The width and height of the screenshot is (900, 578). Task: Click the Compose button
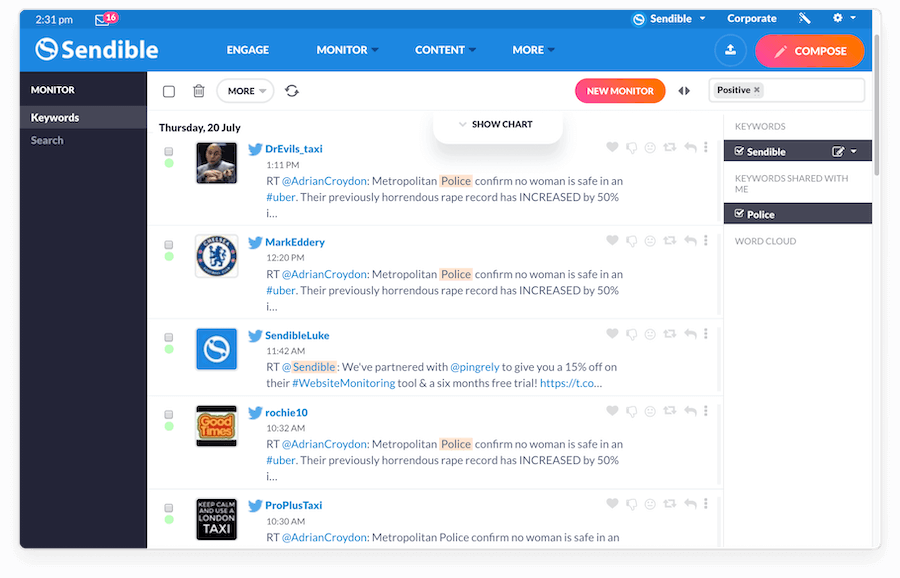(x=809, y=51)
